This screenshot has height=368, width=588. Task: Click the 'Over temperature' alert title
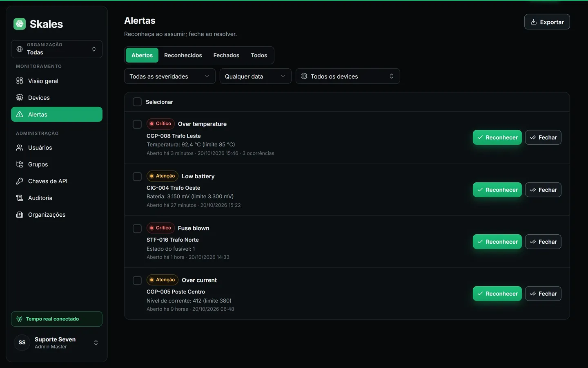[202, 124]
